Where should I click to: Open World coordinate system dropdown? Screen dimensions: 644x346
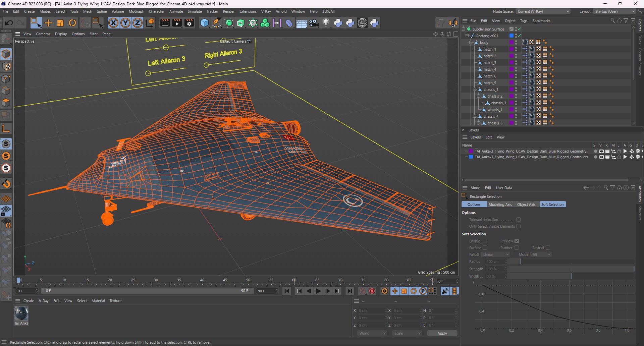coord(372,333)
